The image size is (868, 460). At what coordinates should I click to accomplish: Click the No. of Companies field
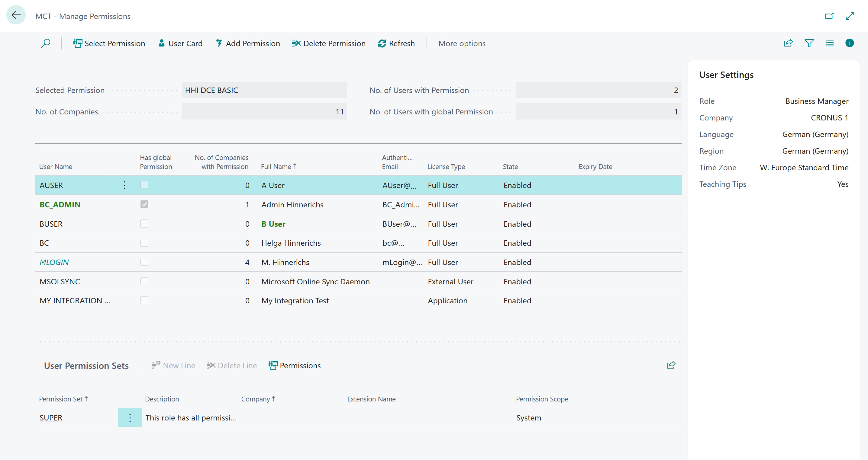click(x=264, y=111)
